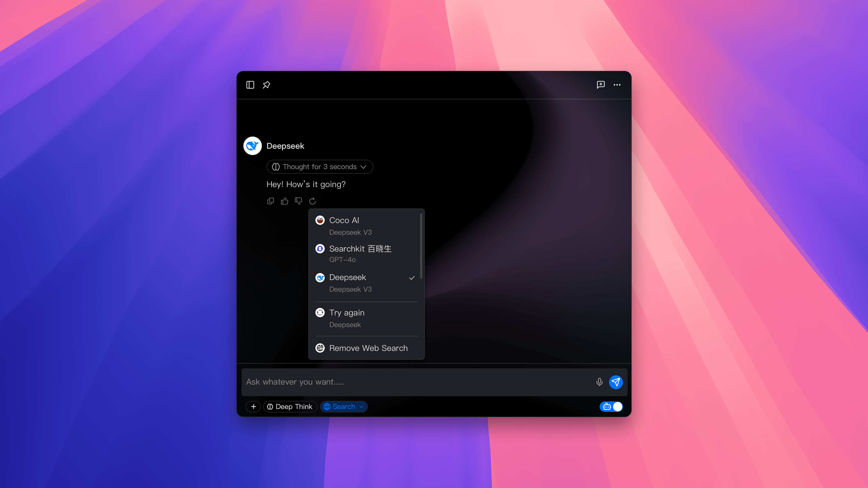
Task: Toggle Deep Think mode
Action: click(x=290, y=406)
